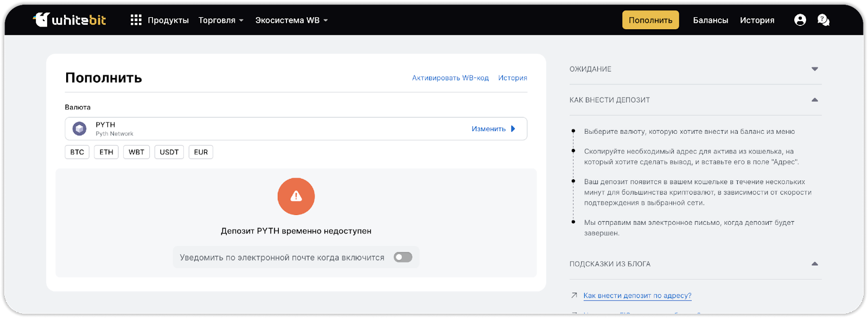Collapse the ПОДСКАЗКИ ИЗ БЛОГА section

click(814, 264)
